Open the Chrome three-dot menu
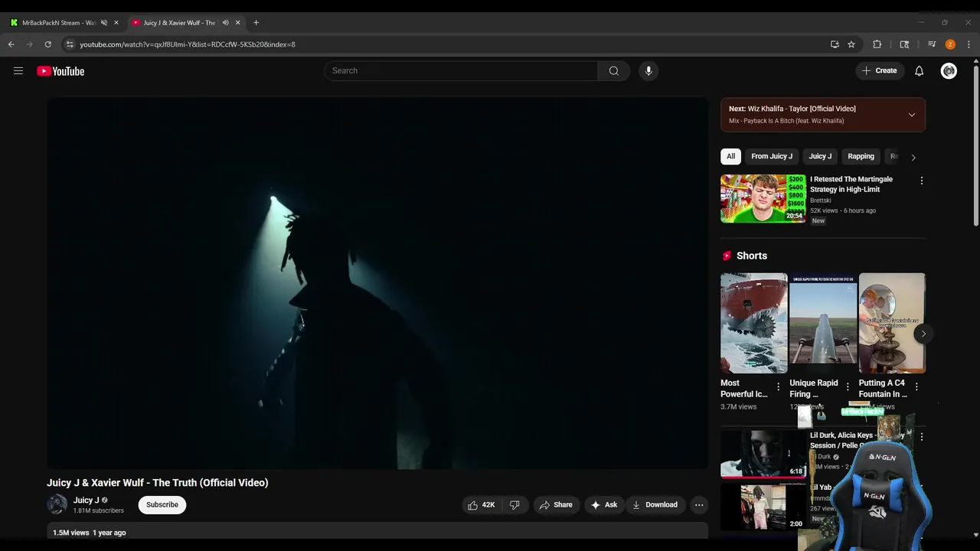The height and width of the screenshot is (551, 980). pos(969,44)
